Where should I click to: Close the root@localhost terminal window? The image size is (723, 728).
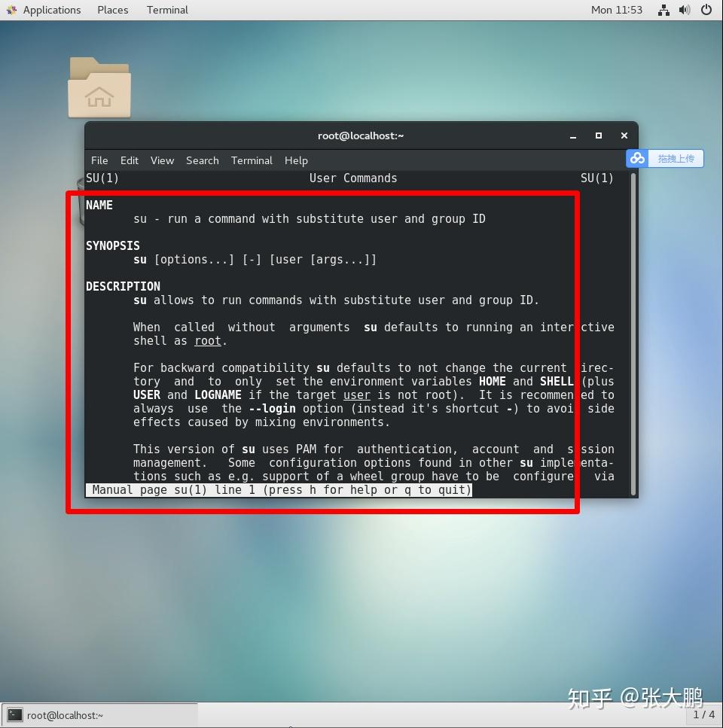click(x=624, y=136)
